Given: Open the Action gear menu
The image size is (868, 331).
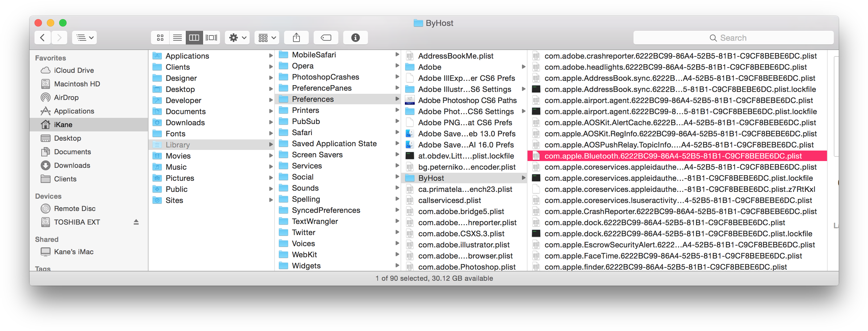Looking at the screenshot, I should pyautogui.click(x=238, y=37).
